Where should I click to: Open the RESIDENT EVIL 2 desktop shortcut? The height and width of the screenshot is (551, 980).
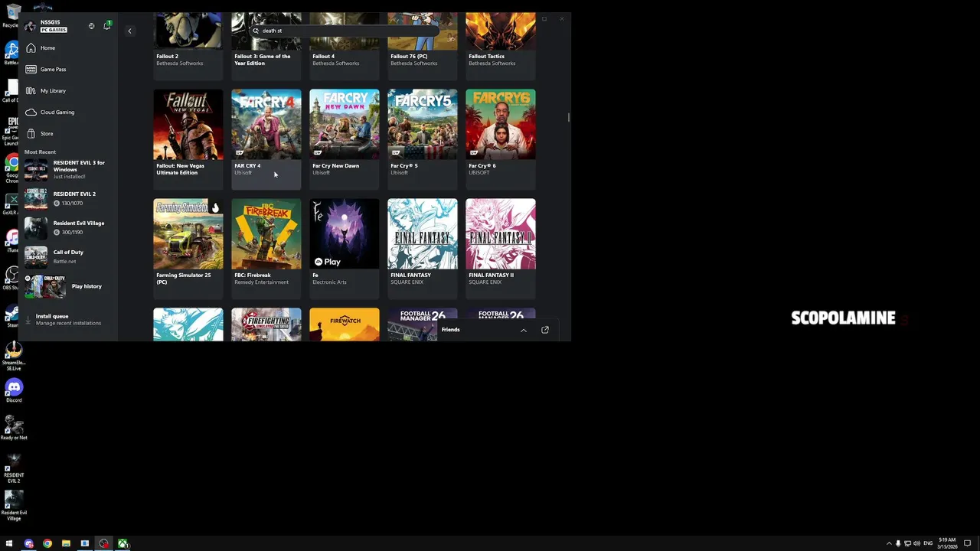coord(14,468)
